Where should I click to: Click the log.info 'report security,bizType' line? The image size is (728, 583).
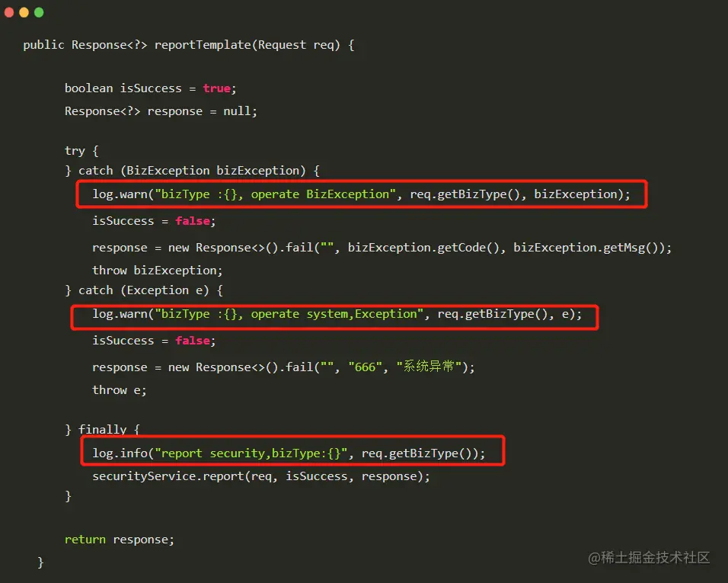(x=289, y=453)
